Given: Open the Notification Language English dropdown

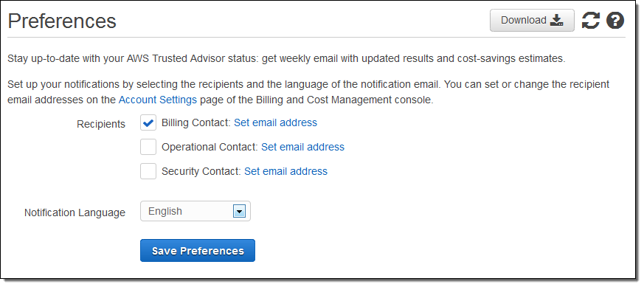Looking at the screenshot, I should pyautogui.click(x=195, y=211).
